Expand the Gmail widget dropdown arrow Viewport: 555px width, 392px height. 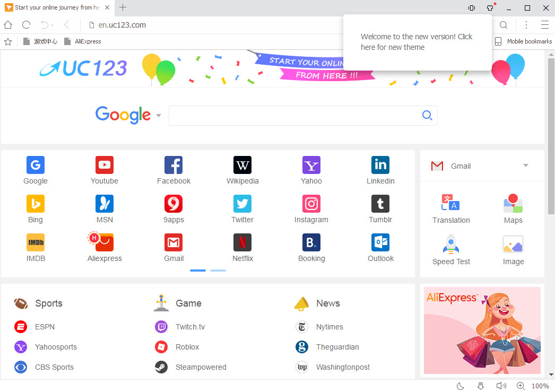point(526,165)
